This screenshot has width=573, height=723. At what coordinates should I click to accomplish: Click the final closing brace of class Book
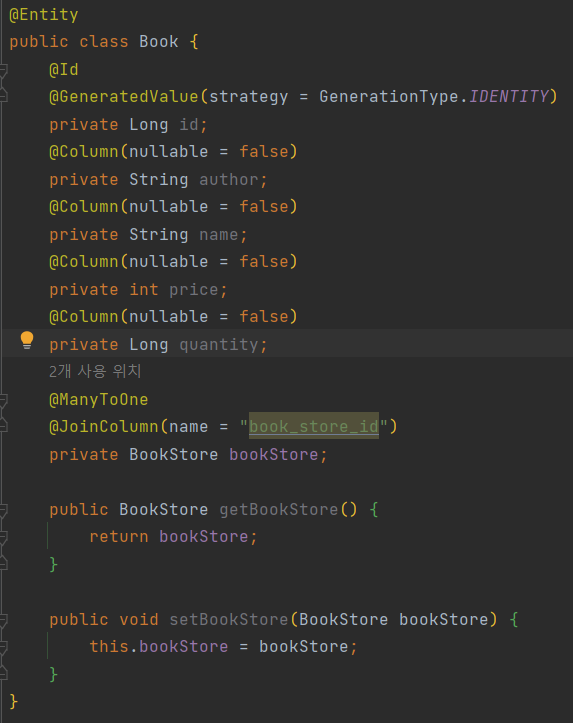[x=13, y=702]
